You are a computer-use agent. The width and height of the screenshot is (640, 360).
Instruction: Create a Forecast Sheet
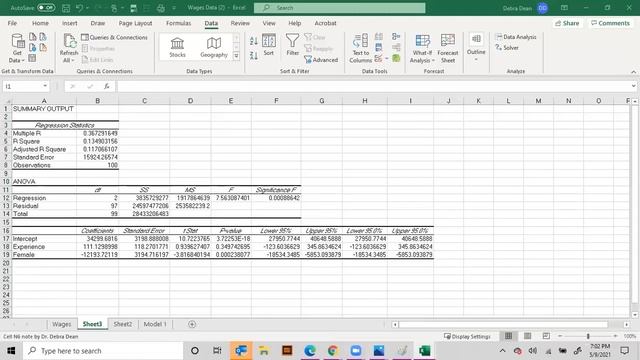click(448, 49)
